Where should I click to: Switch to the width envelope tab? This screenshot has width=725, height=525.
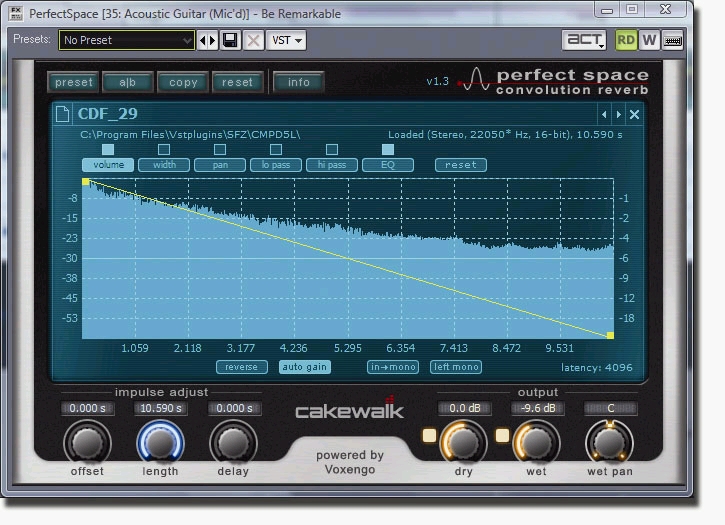[164, 165]
